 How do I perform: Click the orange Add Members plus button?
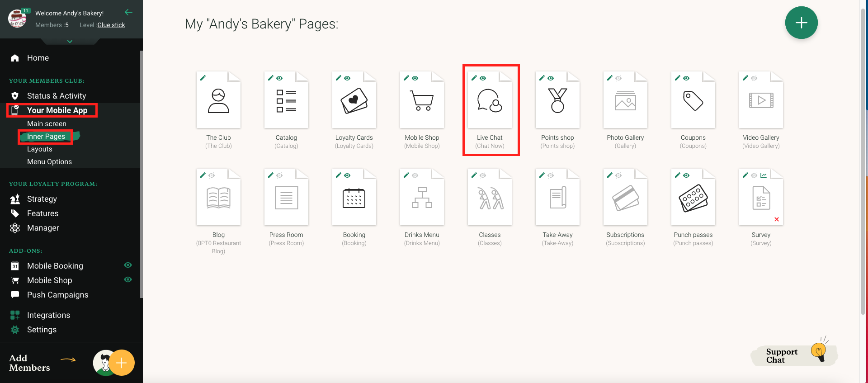tap(121, 363)
